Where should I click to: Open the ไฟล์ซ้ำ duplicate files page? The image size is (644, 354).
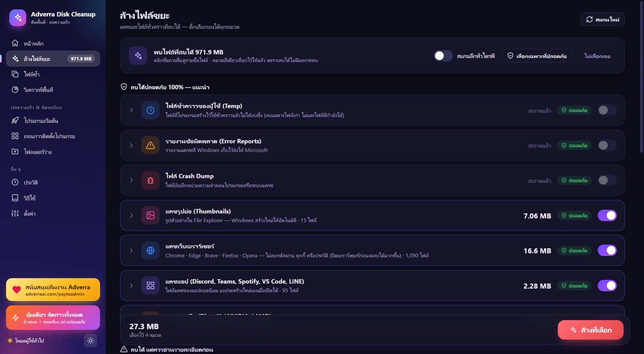pos(53,74)
